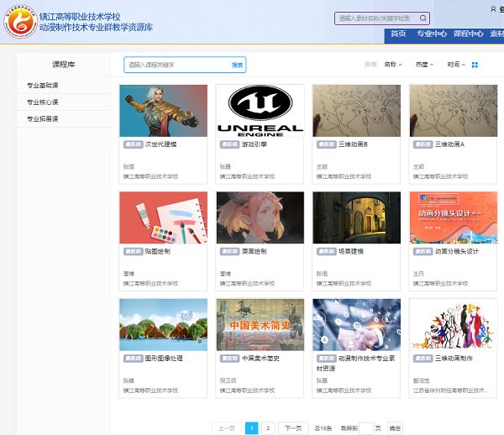The width and height of the screenshot is (504, 435).
Task: Click the 中国美术简史 course title
Action: coord(260,359)
